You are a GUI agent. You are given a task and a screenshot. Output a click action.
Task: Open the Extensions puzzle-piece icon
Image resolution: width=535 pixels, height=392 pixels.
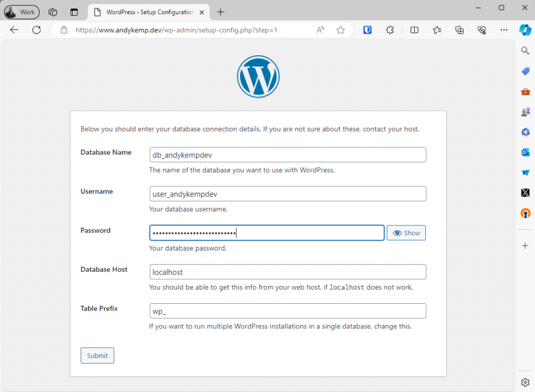tap(390, 30)
